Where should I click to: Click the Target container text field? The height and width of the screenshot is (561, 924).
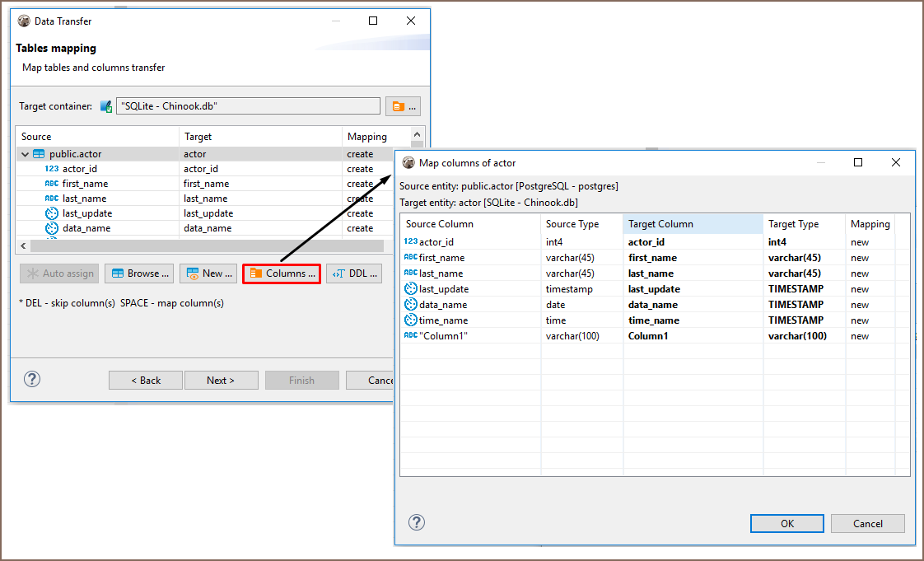pos(248,106)
